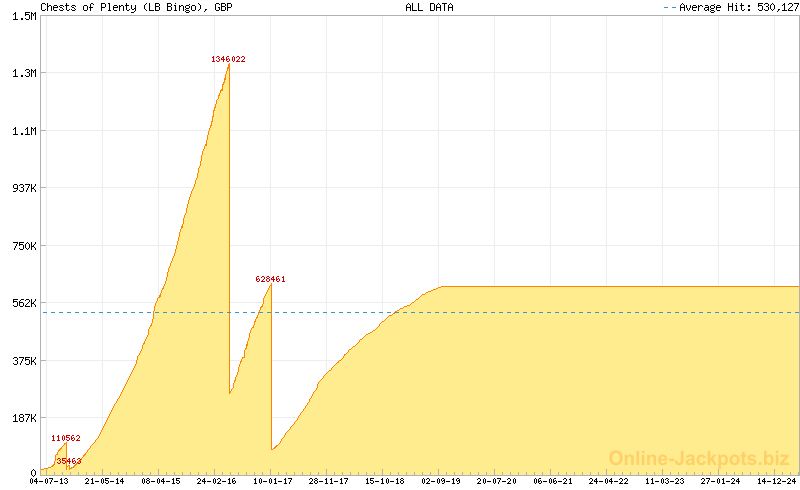Click the 1.1M y-axis label

(x=24, y=131)
